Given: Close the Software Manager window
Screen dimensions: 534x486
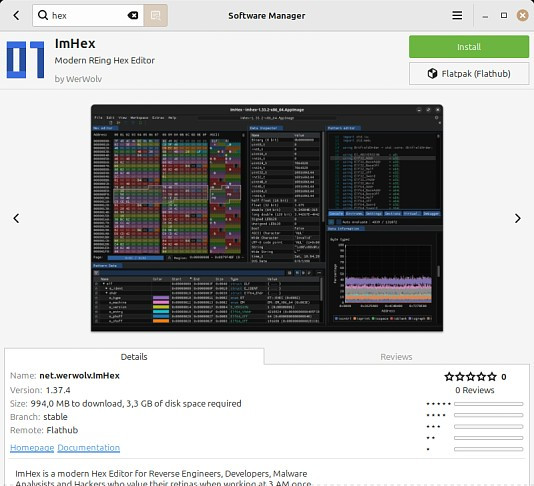Looking at the screenshot, I should click(x=522, y=15).
